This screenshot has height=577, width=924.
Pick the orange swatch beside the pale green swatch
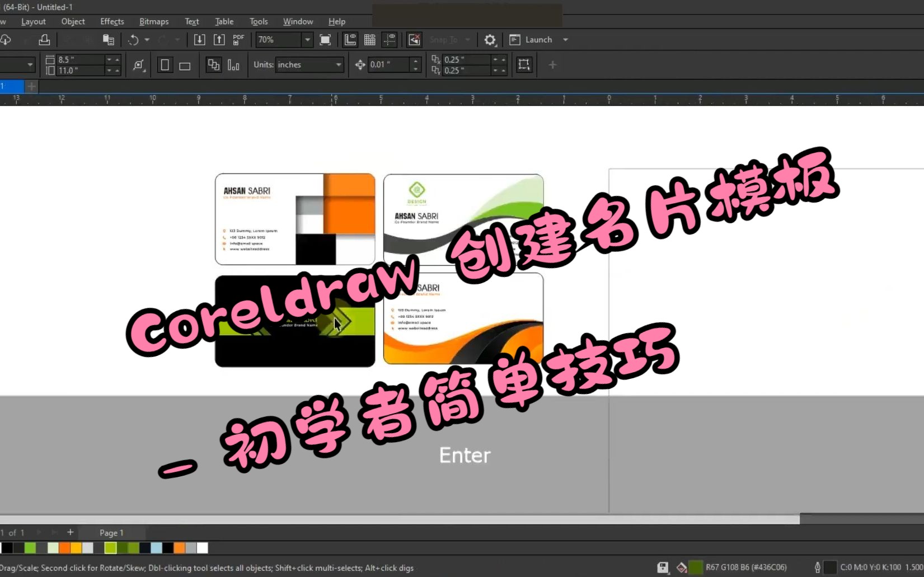64,548
